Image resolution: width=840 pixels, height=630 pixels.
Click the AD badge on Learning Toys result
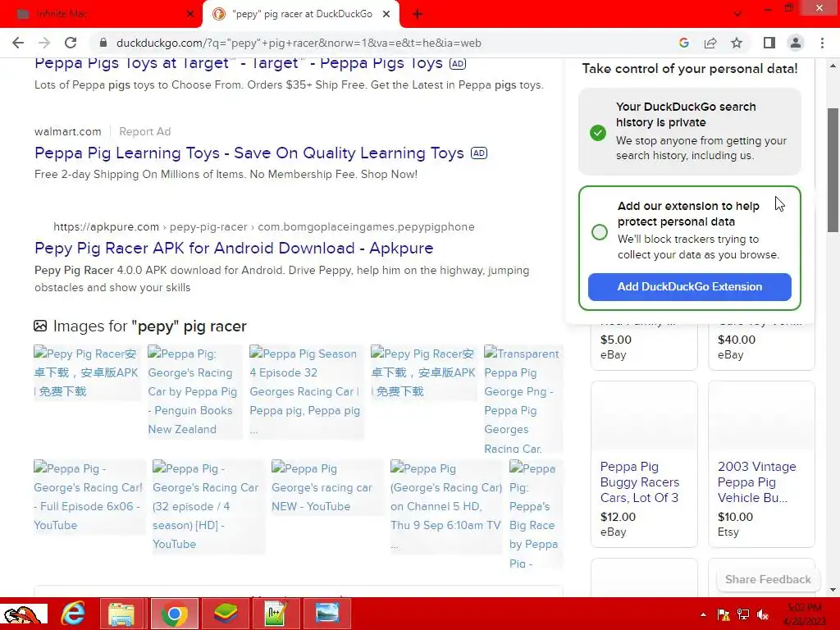479,153
